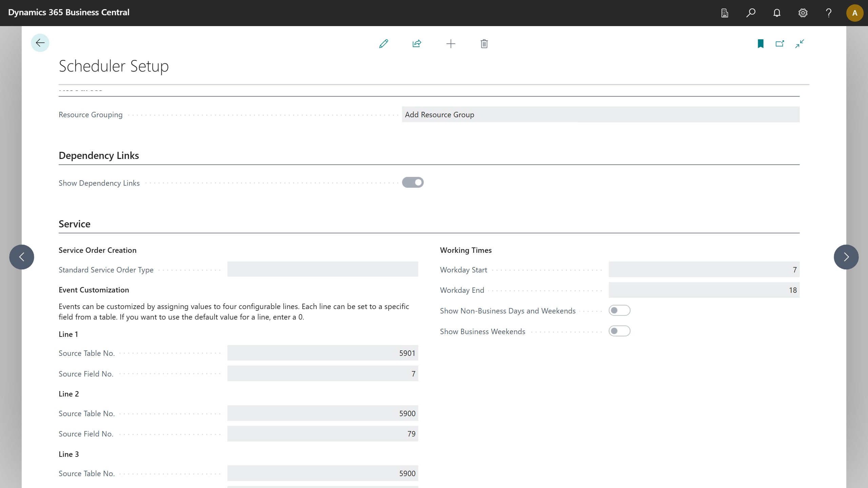Click Dynamics 365 Business Central title

68,13
